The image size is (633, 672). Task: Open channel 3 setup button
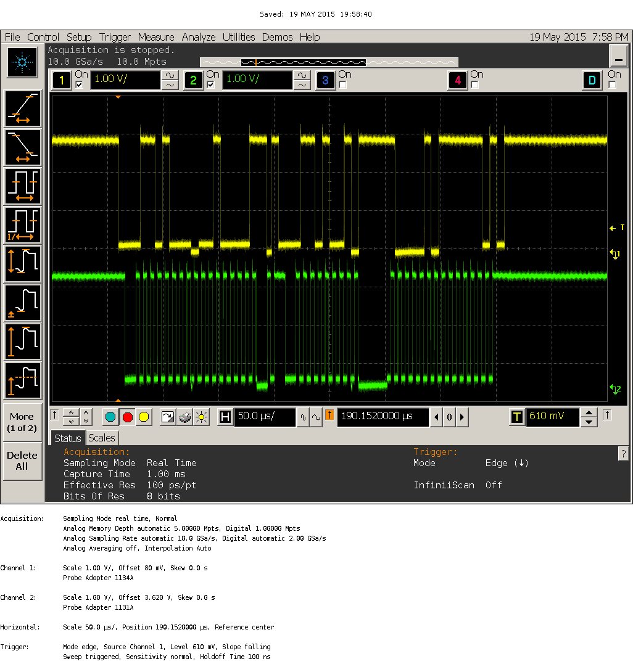pos(326,80)
